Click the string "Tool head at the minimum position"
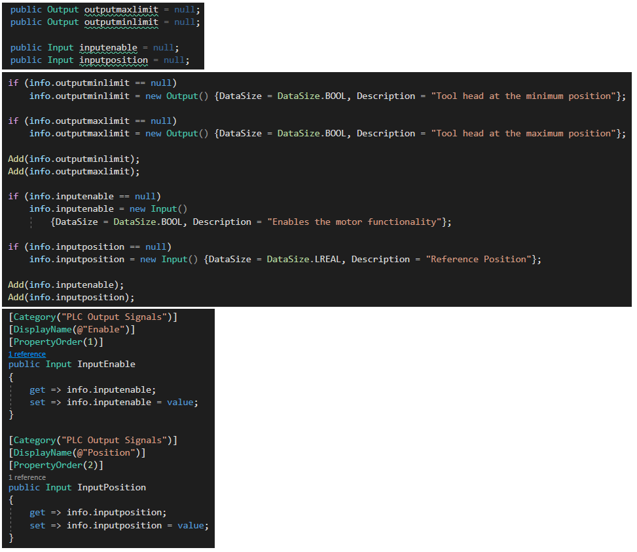Screen dimensions: 637x552 524,96
